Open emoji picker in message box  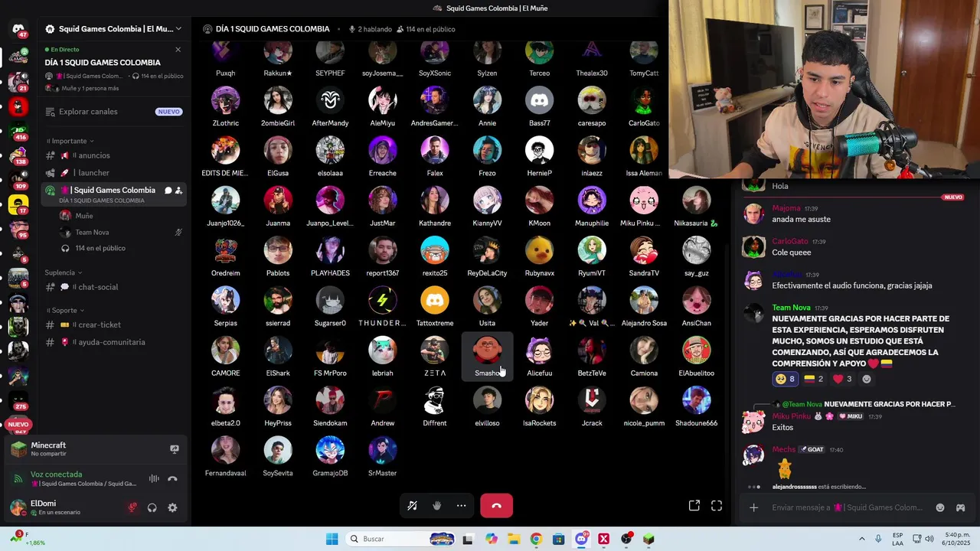(x=940, y=507)
